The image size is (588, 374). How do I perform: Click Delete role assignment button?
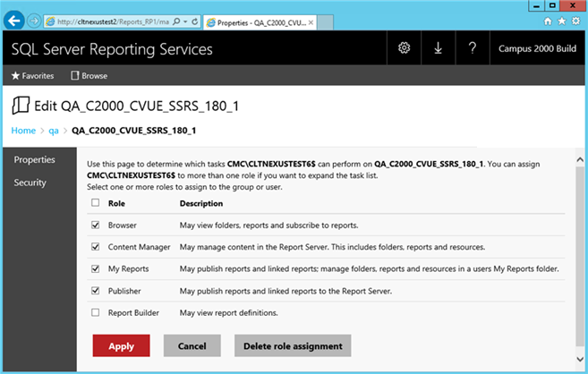(x=293, y=345)
